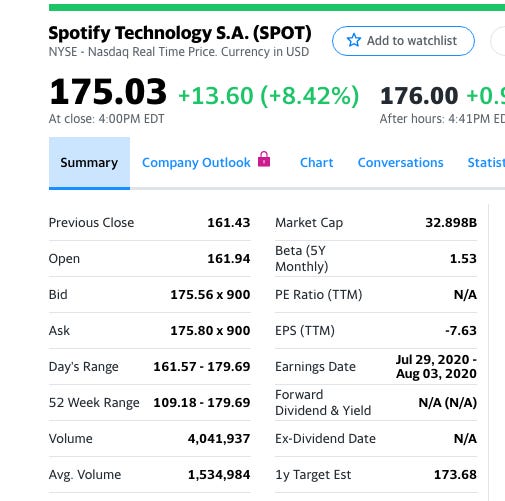Click the Previous Close value 161.43

(229, 223)
